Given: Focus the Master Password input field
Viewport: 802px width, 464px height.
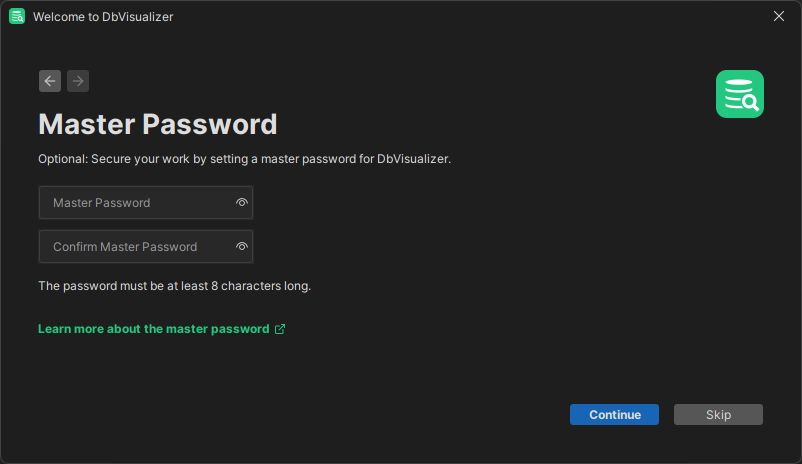Looking at the screenshot, I should coord(135,202).
